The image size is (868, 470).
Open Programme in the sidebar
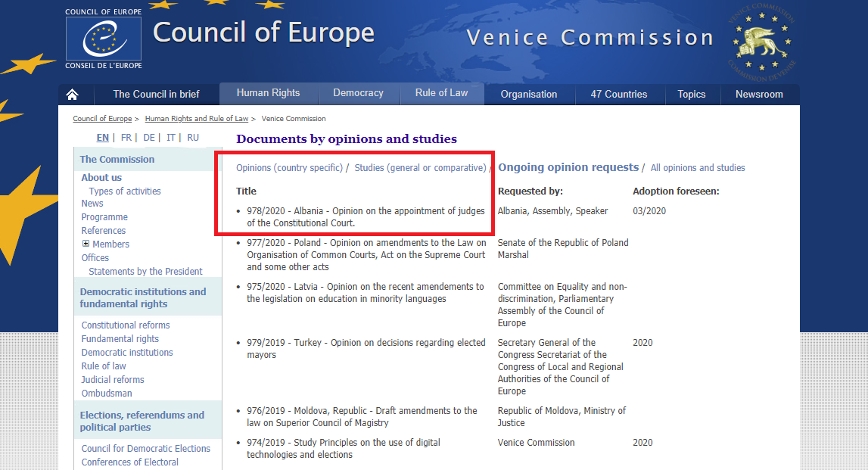pos(104,217)
